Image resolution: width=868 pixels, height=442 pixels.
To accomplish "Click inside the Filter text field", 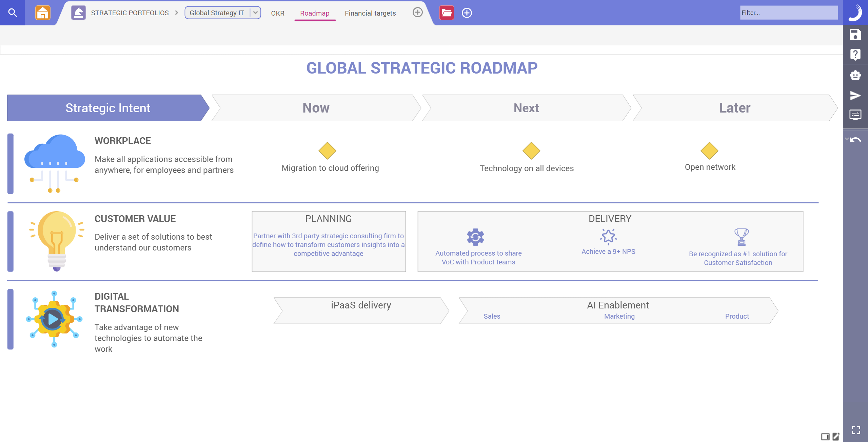I will [789, 13].
